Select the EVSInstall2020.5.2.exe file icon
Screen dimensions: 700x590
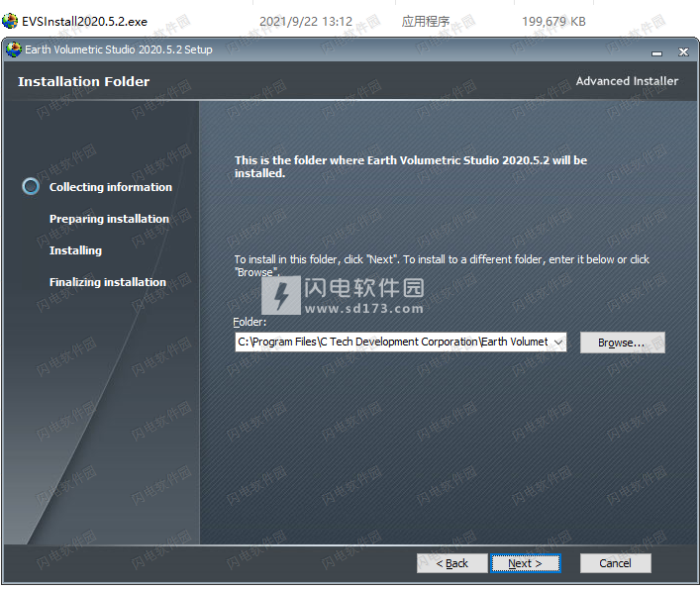[x=10, y=21]
